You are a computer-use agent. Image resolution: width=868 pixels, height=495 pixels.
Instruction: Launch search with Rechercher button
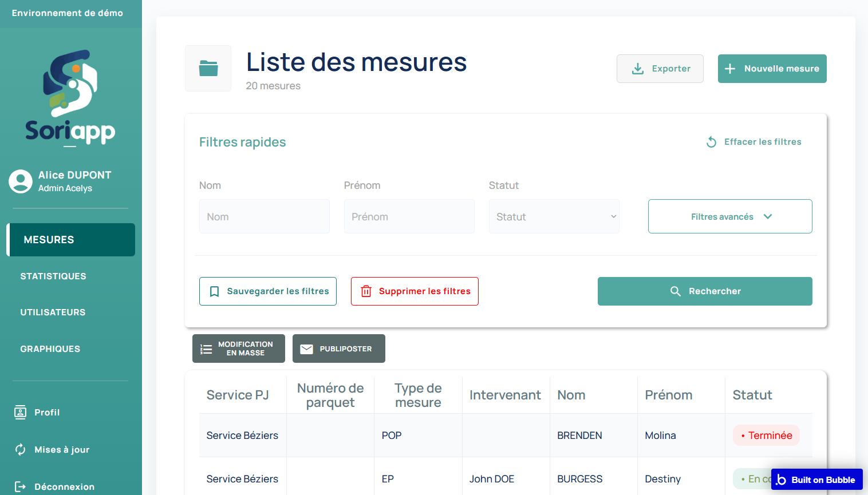705,291
